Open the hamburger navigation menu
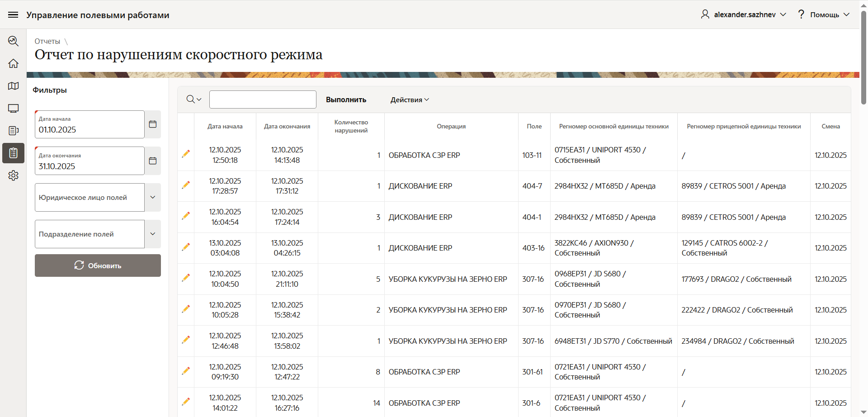The height and width of the screenshot is (417, 868). pyautogui.click(x=13, y=15)
